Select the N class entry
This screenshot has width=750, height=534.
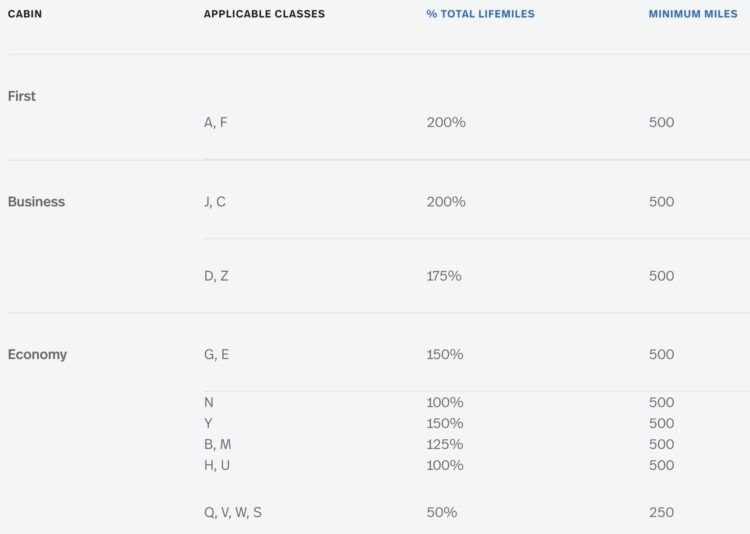click(209, 402)
